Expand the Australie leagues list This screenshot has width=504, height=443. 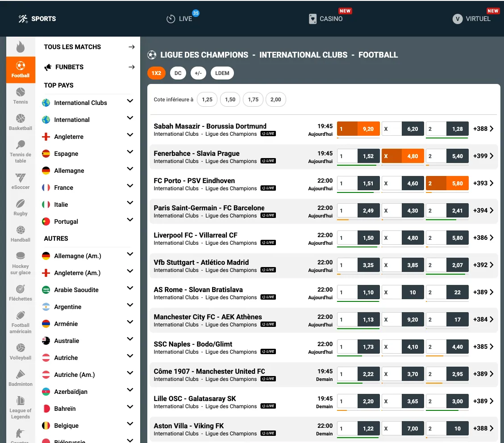coord(130,339)
